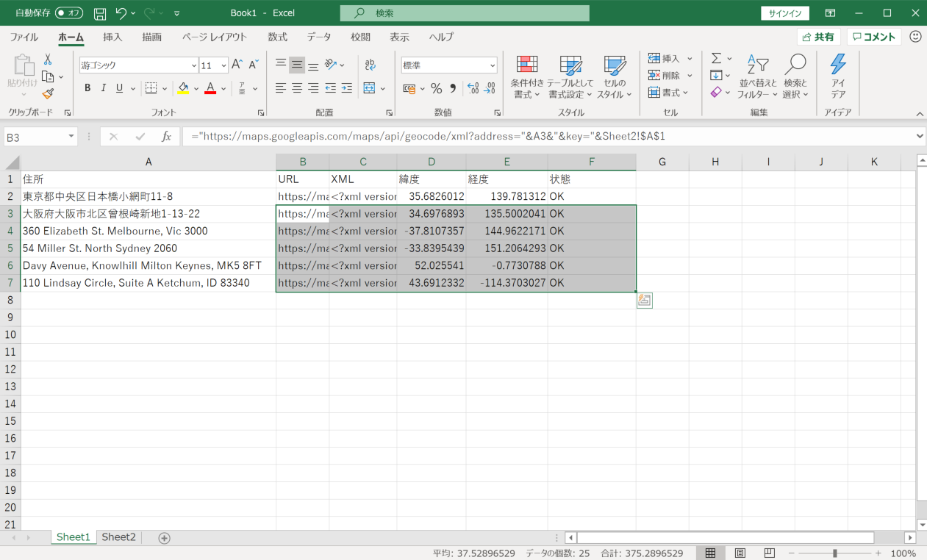Open the Quick Analysis icon below selection
This screenshot has height=560, width=927.
[645, 300]
